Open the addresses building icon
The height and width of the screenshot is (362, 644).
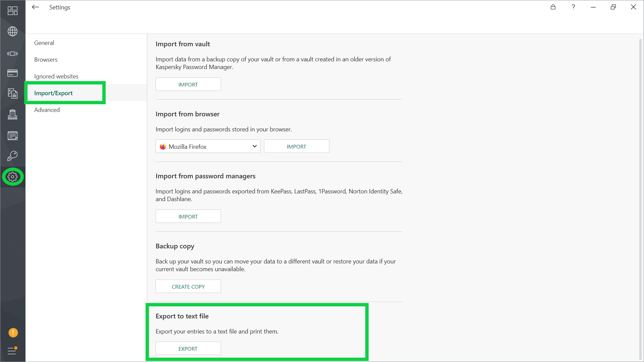coord(12,115)
